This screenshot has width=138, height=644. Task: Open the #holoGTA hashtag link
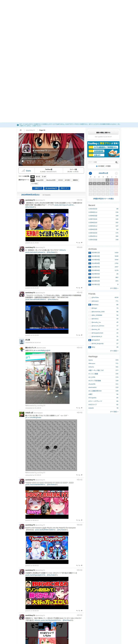coord(92,384)
